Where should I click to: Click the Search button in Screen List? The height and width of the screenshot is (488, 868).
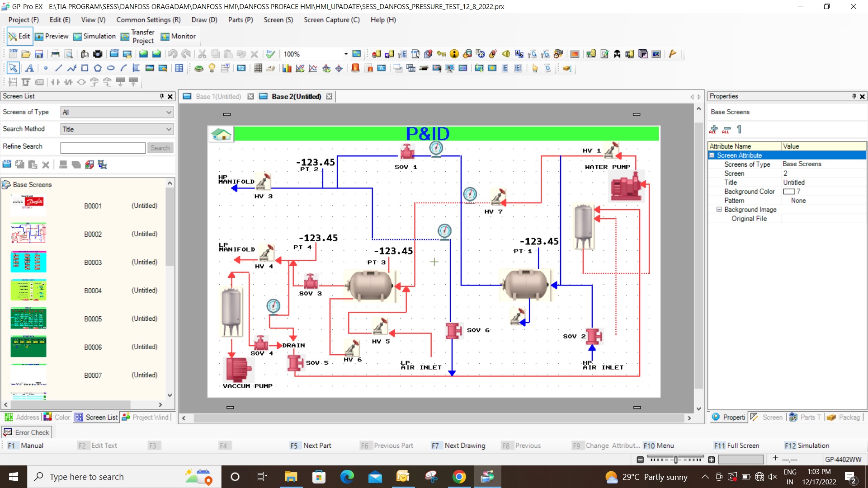(160, 148)
